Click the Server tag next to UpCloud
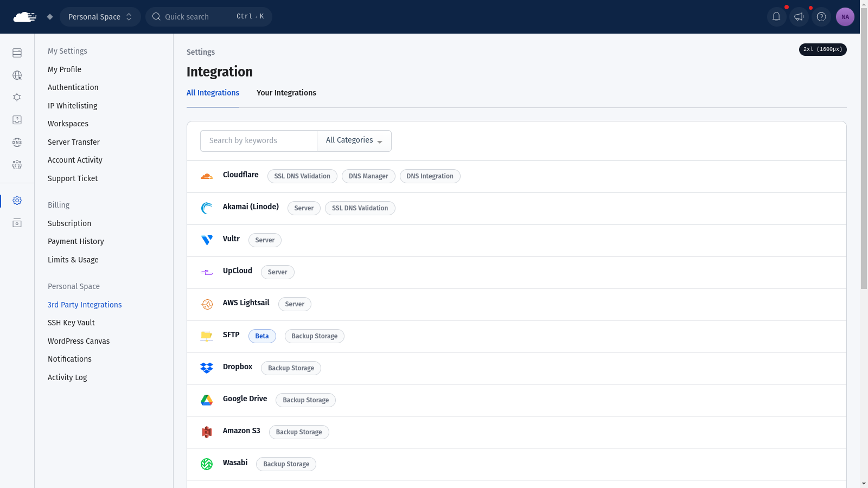This screenshot has height=488, width=868. coord(277,272)
